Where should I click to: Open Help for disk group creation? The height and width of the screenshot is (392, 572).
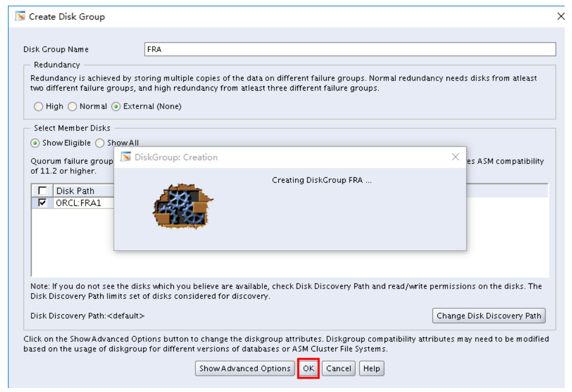pos(372,368)
